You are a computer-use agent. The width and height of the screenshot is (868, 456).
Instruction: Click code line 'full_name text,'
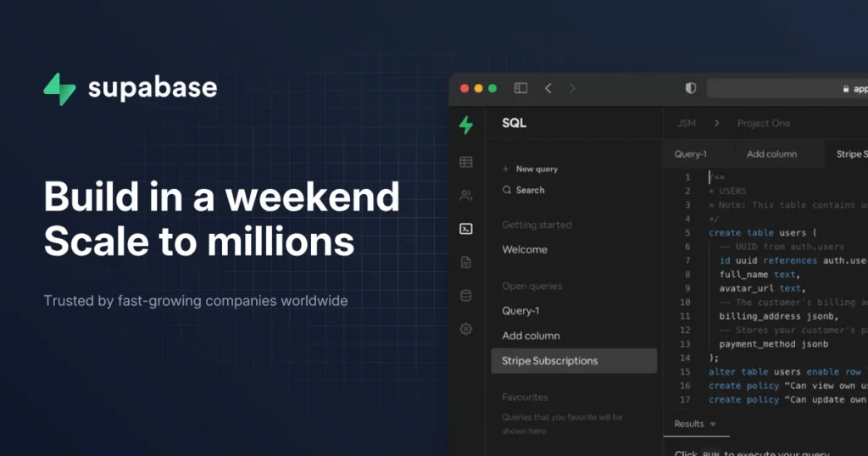(759, 275)
